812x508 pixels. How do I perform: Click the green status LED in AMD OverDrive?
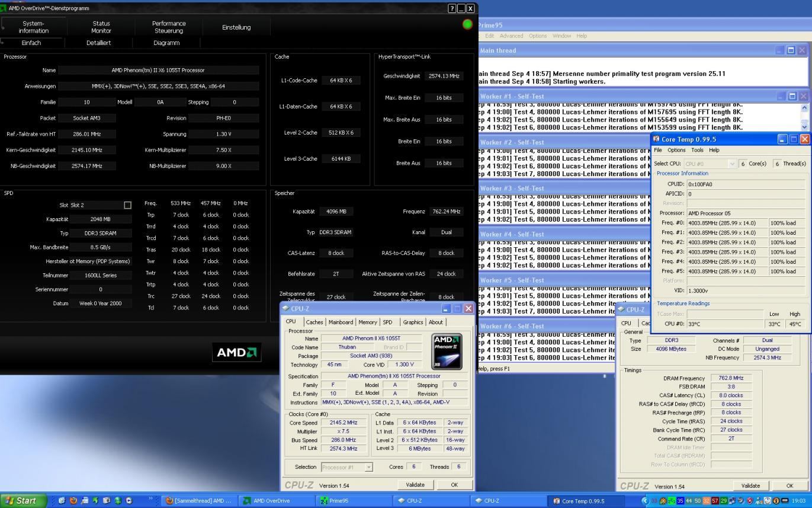click(467, 24)
